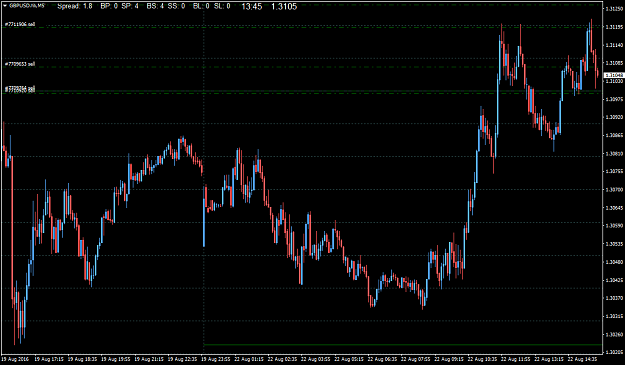Image resolution: width=625 pixels, height=365 pixels.
Task: Click the 1.30975 price scale label
Action: 614,99
